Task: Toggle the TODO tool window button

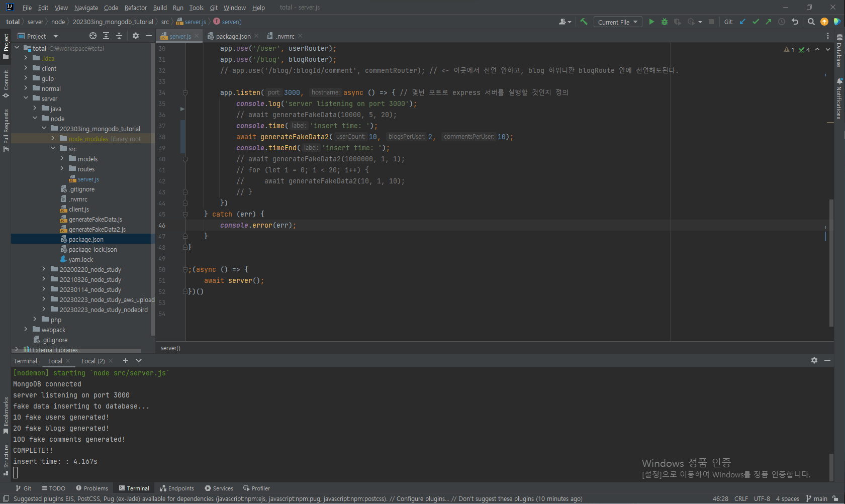Action: (x=53, y=488)
